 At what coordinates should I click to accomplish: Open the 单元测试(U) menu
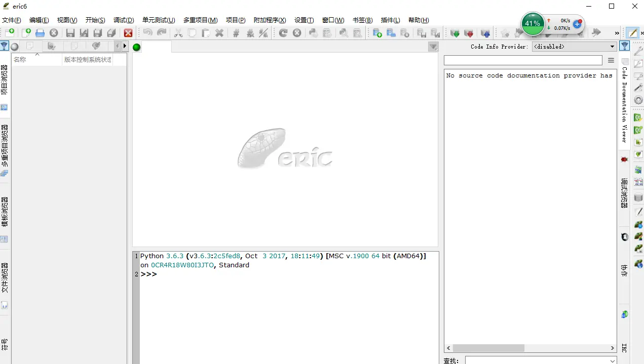click(x=159, y=20)
